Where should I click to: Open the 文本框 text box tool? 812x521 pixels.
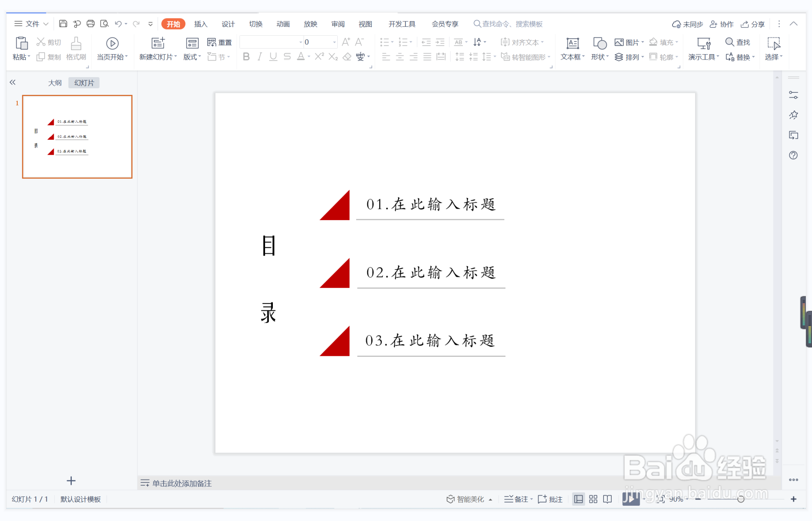[572, 48]
